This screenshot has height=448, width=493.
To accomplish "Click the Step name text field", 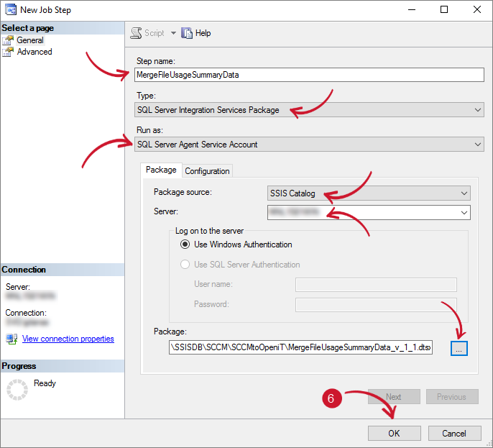I will tap(309, 75).
